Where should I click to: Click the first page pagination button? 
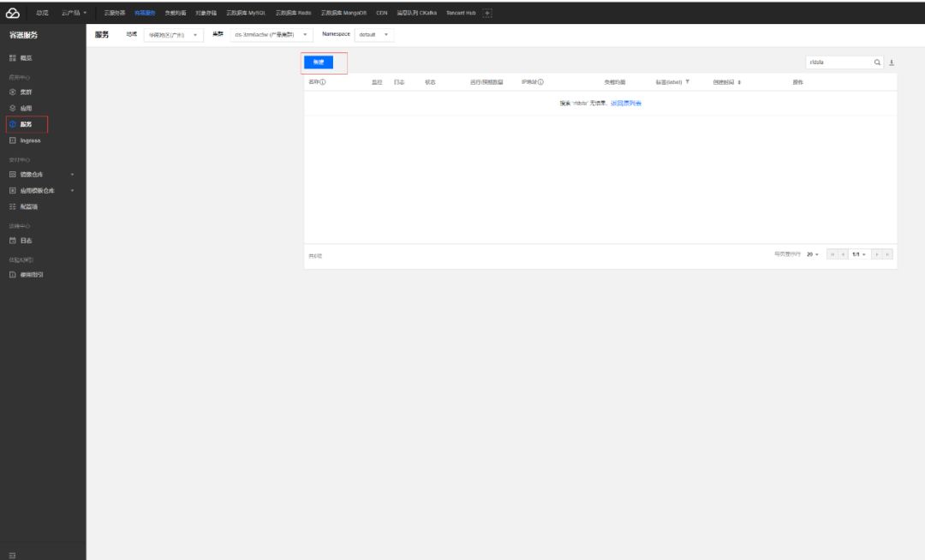(x=832, y=254)
